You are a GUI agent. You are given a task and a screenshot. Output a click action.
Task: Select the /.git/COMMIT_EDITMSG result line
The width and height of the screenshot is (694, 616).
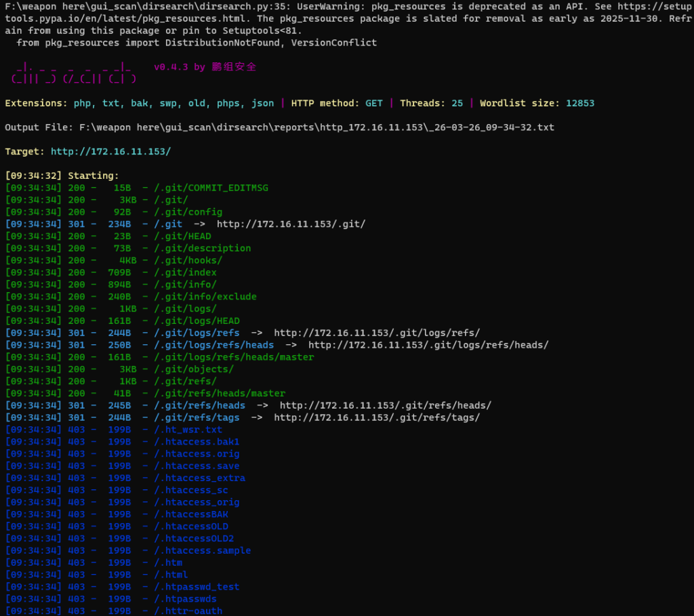click(211, 188)
